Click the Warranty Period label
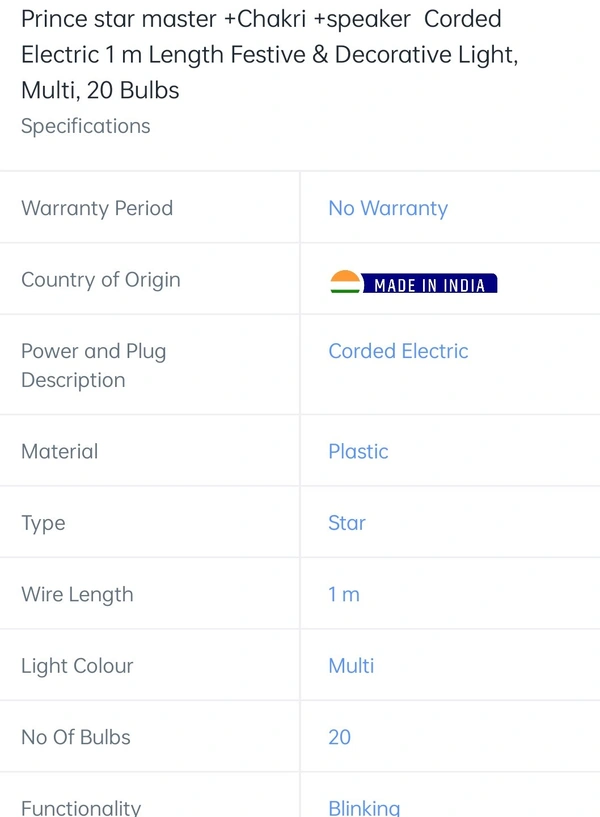Viewport: 600px width, 817px height. pos(97,208)
